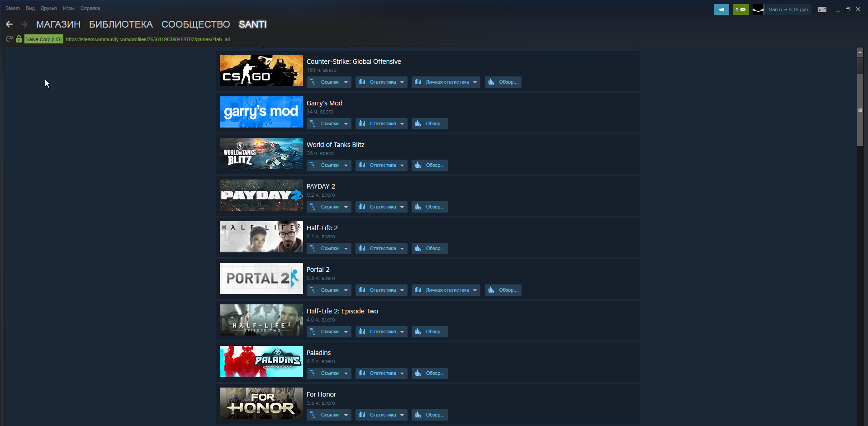868x426 pixels.
Task: Open the For Honor game thumbnail
Action: pos(261,403)
